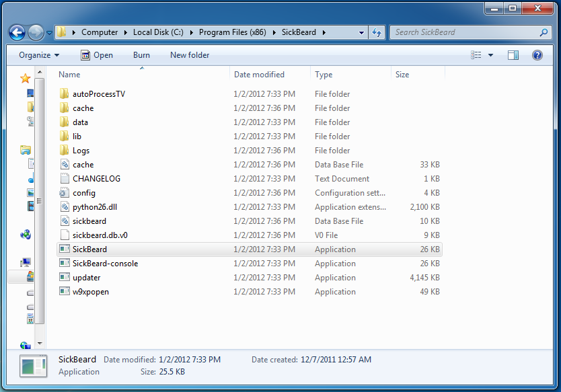Click the search magnifier icon
This screenshot has height=392, width=561.
(x=544, y=32)
